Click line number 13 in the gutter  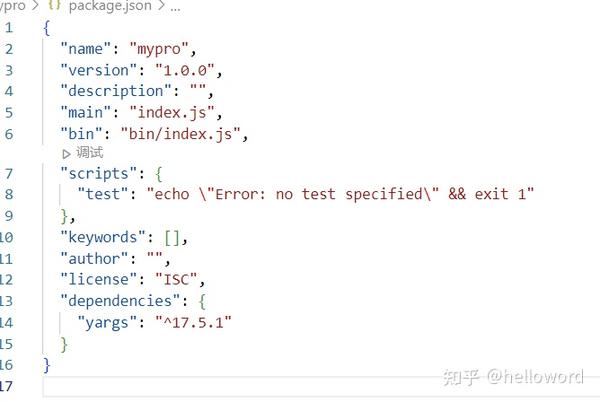7,300
